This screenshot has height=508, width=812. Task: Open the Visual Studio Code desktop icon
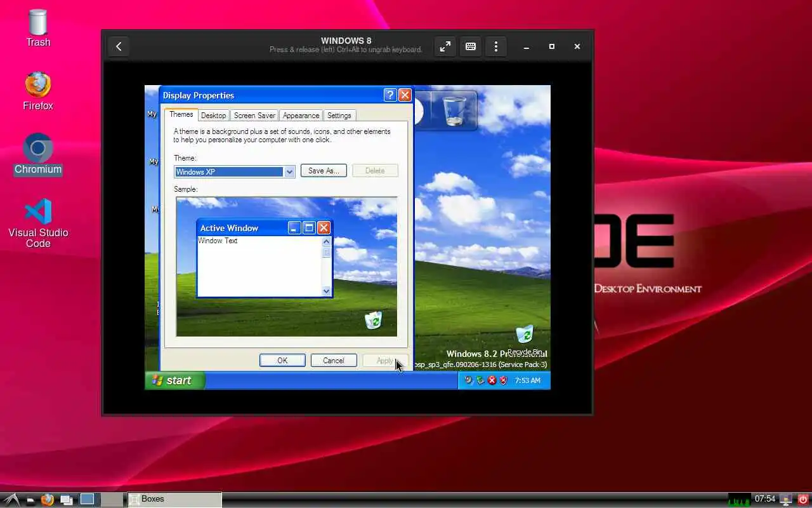click(x=38, y=223)
